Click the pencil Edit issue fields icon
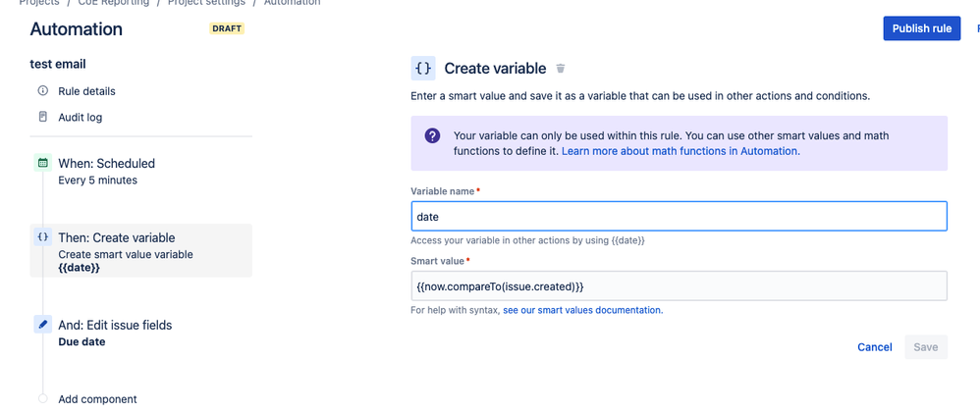 click(x=42, y=325)
